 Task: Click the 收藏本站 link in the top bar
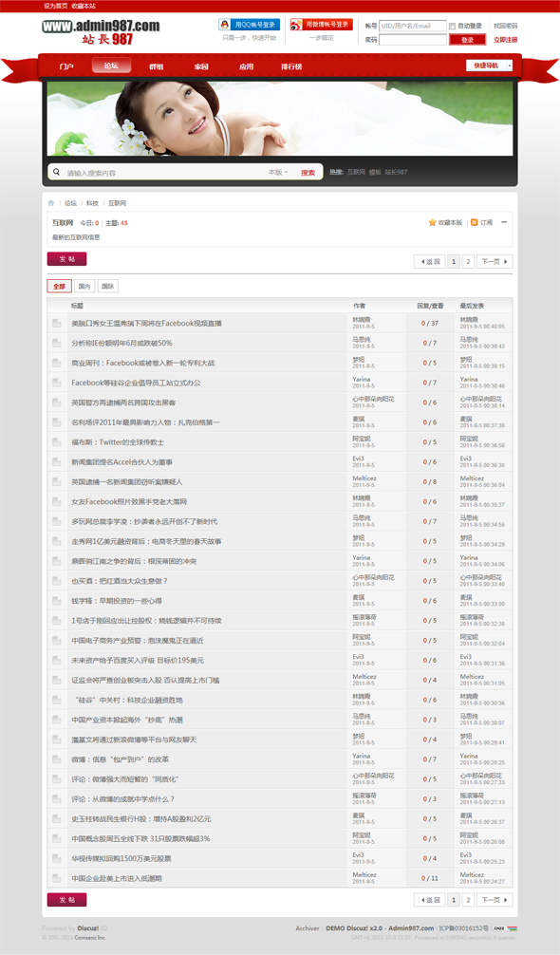[84, 6]
